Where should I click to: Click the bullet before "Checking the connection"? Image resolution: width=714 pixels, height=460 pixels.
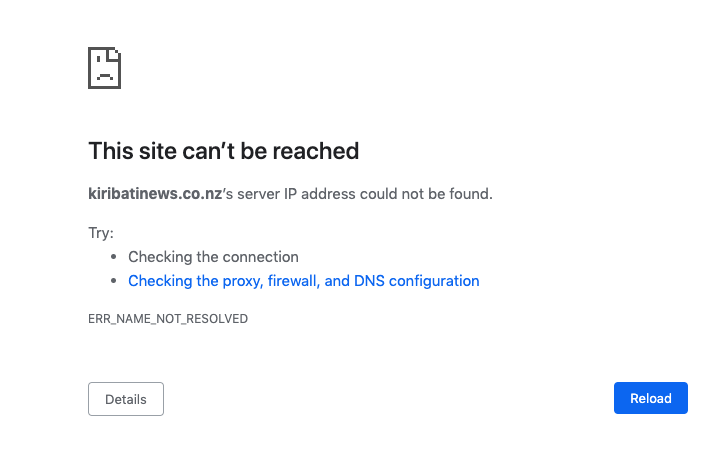(114, 257)
